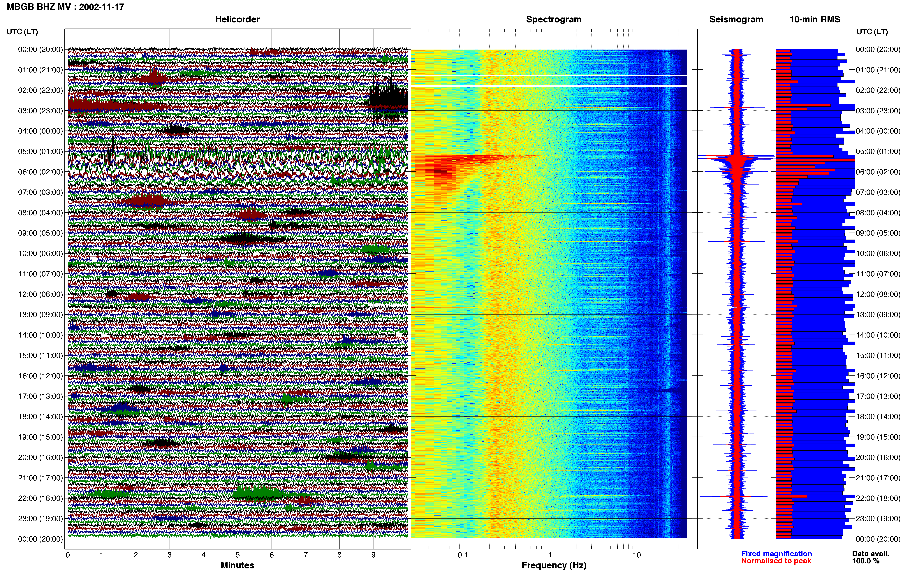Click the '100.0 %' data availability value
The image size is (924, 578).
pyautogui.click(x=865, y=561)
